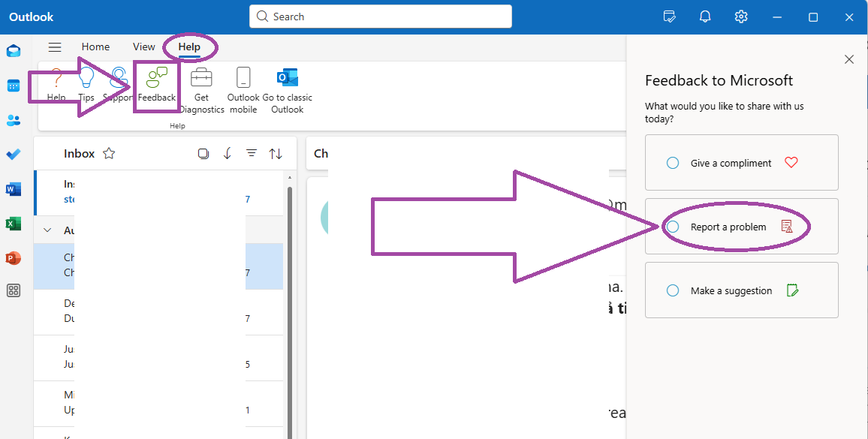Switch to the Help tab
868x439 pixels.
click(x=189, y=47)
